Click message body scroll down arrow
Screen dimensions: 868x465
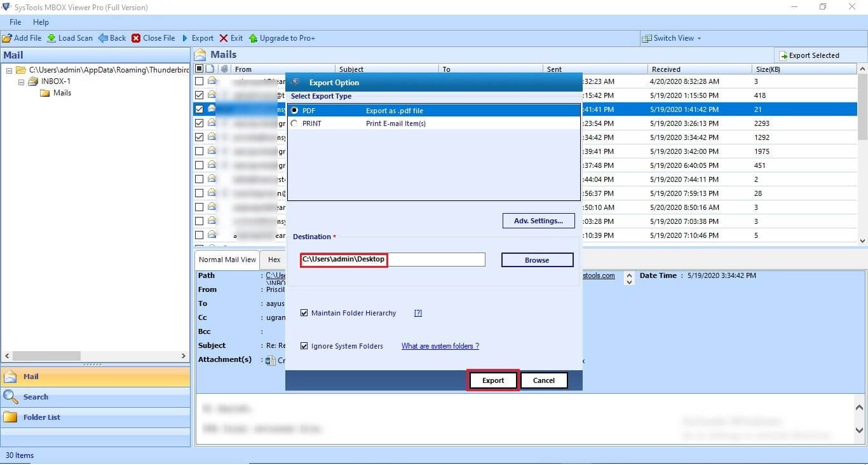pyautogui.click(x=859, y=431)
